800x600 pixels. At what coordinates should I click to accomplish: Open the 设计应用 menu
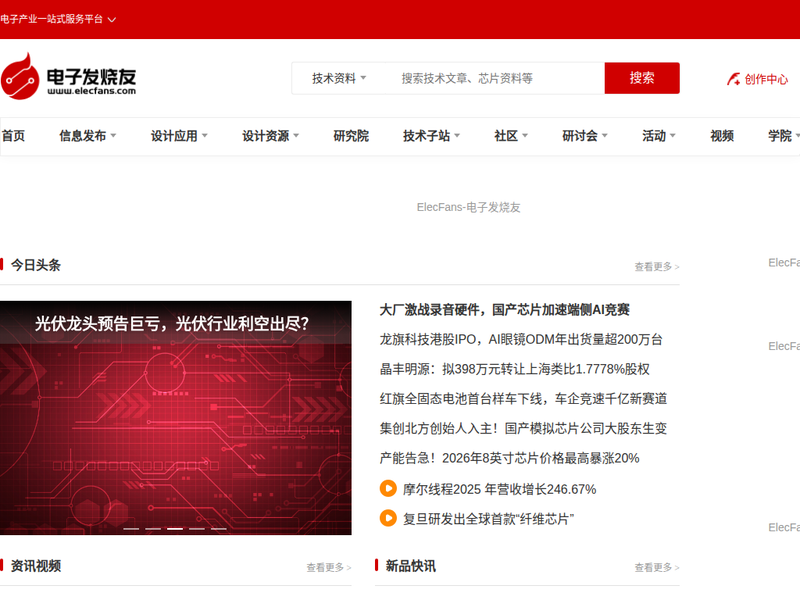(179, 136)
